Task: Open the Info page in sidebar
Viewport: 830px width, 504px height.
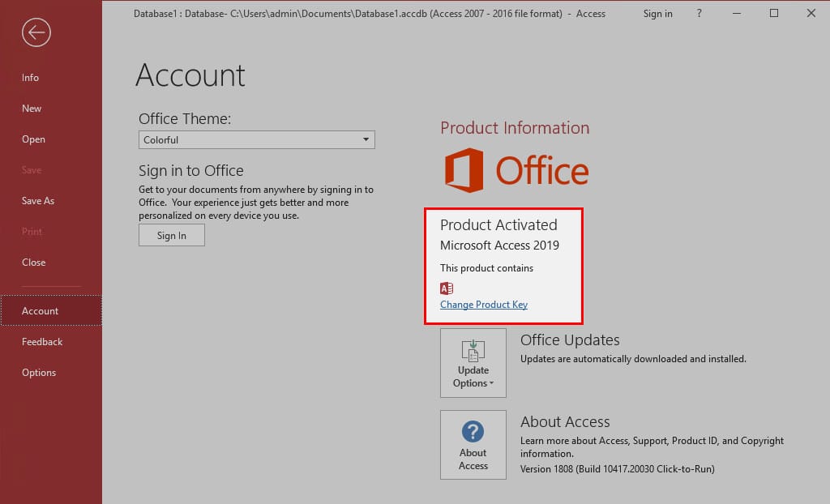Action: pos(30,78)
